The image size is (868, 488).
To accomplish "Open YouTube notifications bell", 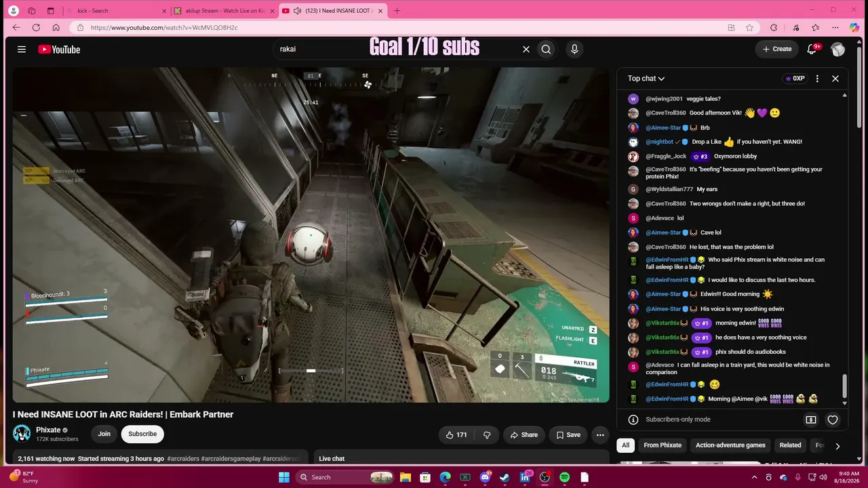I will (x=812, y=49).
